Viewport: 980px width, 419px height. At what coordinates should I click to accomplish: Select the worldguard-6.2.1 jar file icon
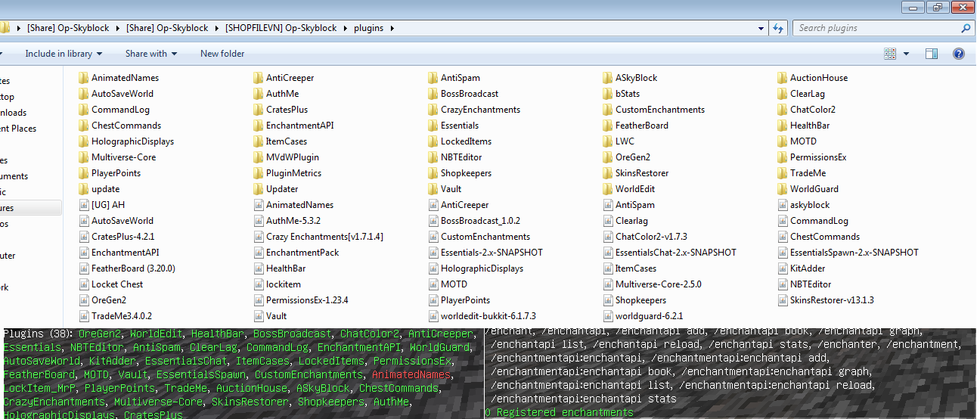[607, 316]
